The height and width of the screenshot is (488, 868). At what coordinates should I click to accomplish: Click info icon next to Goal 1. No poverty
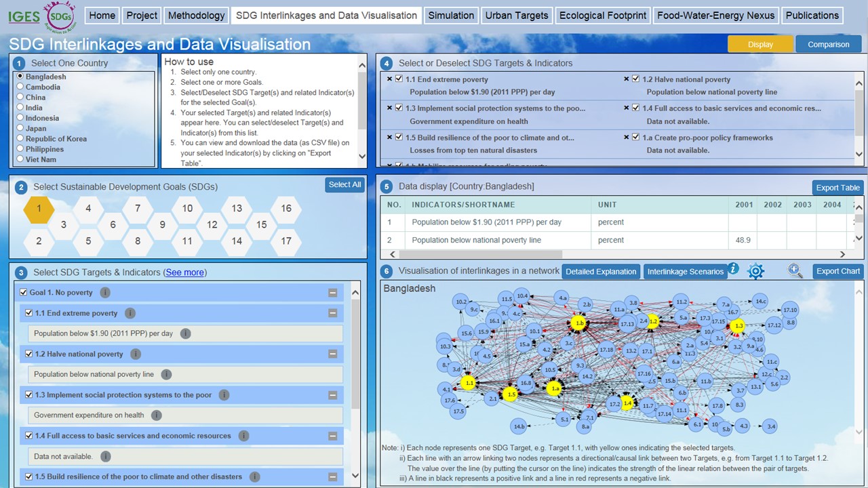[105, 293]
